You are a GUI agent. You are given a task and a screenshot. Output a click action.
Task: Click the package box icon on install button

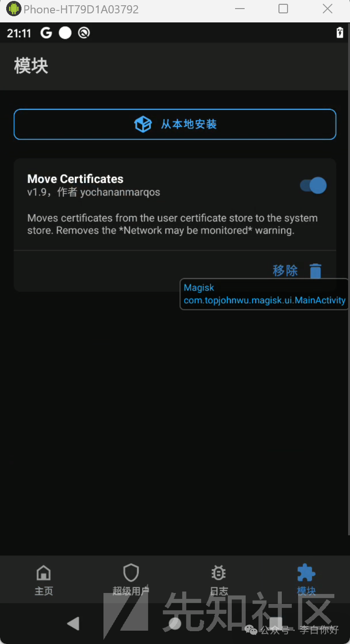coord(143,124)
